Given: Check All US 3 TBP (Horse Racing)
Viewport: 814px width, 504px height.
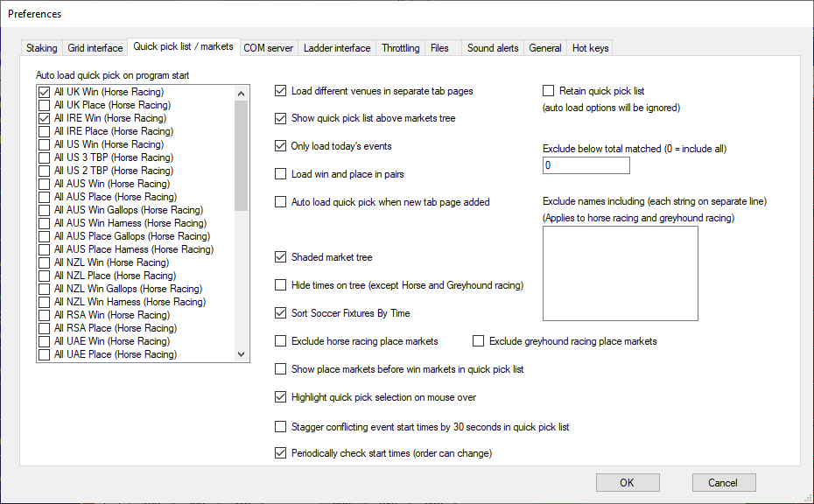Looking at the screenshot, I should [44, 157].
